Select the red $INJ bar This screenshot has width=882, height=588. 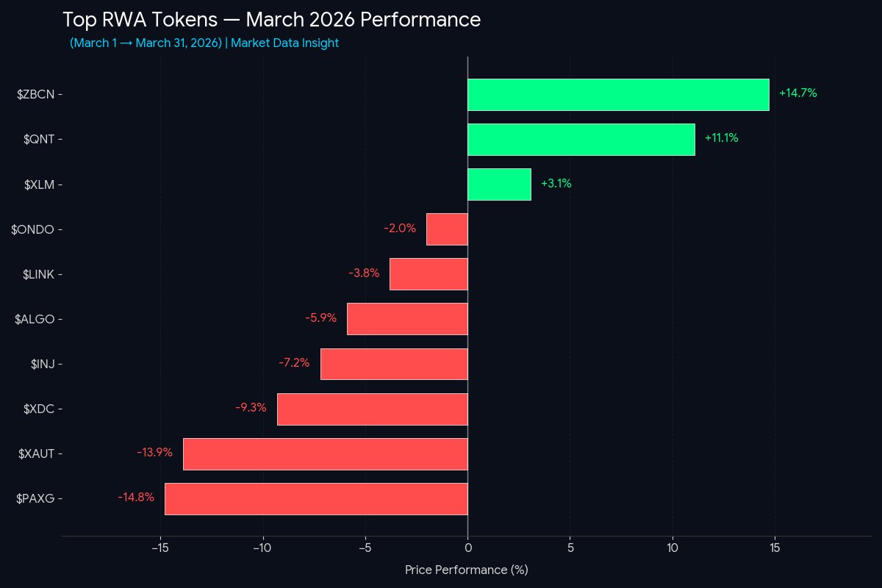[x=394, y=364]
